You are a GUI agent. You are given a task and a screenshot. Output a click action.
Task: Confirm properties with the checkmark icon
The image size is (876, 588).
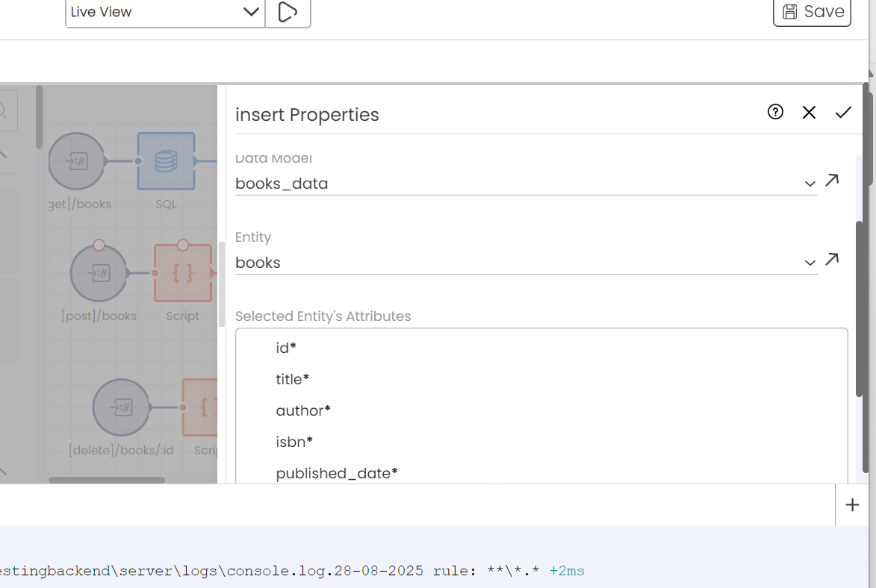click(x=843, y=112)
